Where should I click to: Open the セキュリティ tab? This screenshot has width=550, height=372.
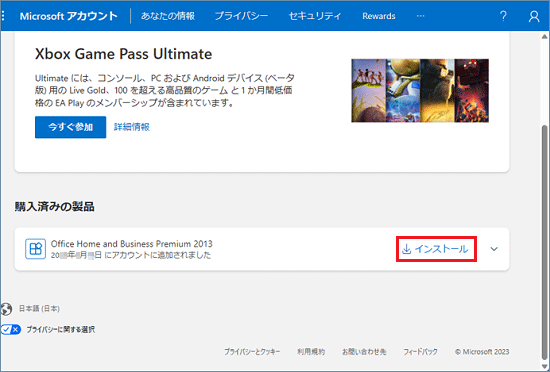click(x=315, y=16)
